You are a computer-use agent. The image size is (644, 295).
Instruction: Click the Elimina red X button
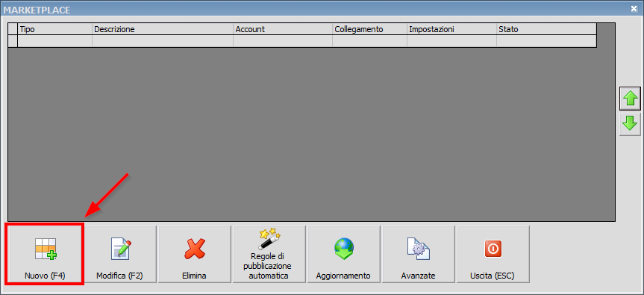click(194, 254)
